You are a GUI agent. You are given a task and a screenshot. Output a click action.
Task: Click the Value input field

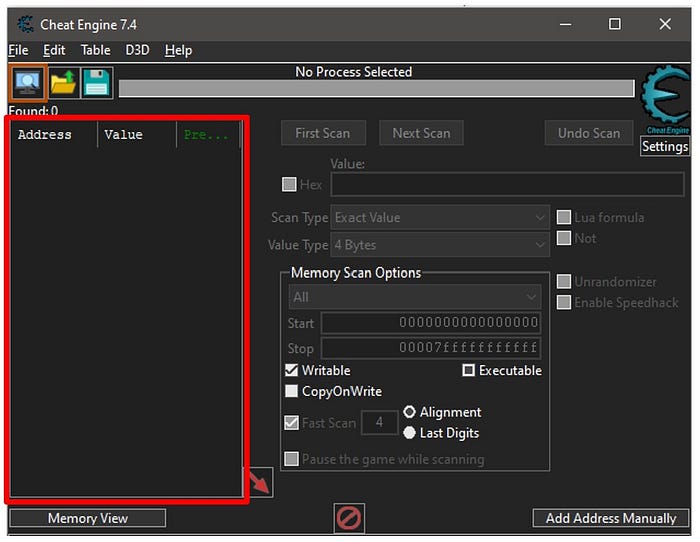[507, 184]
